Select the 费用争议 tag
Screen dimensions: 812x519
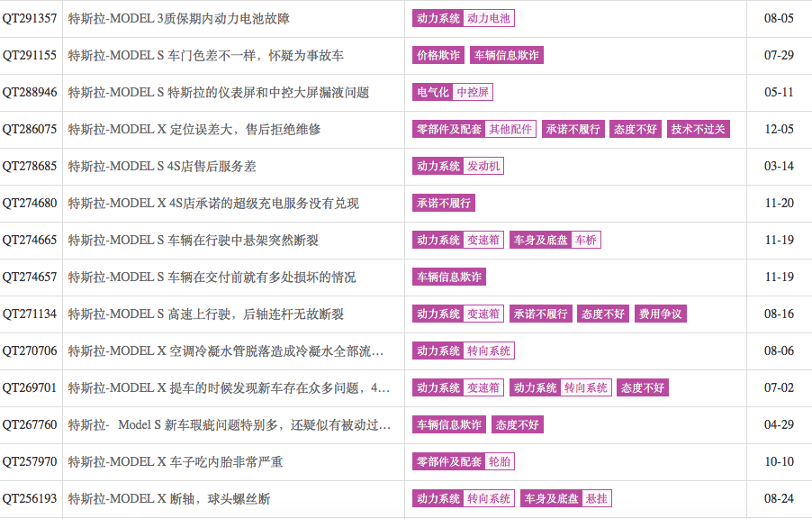(x=660, y=314)
